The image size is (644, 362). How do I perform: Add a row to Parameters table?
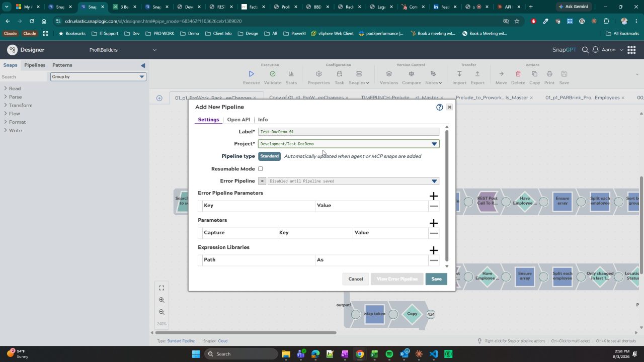(x=434, y=223)
